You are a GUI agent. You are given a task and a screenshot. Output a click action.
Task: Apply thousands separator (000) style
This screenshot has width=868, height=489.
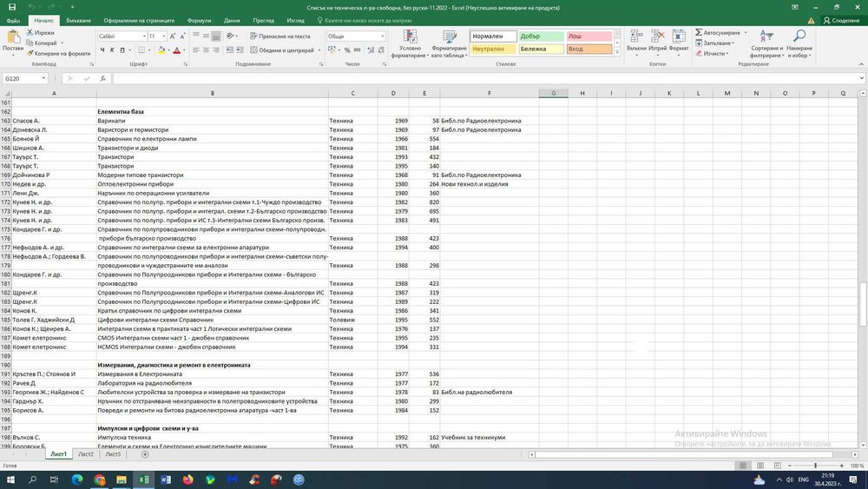click(357, 50)
